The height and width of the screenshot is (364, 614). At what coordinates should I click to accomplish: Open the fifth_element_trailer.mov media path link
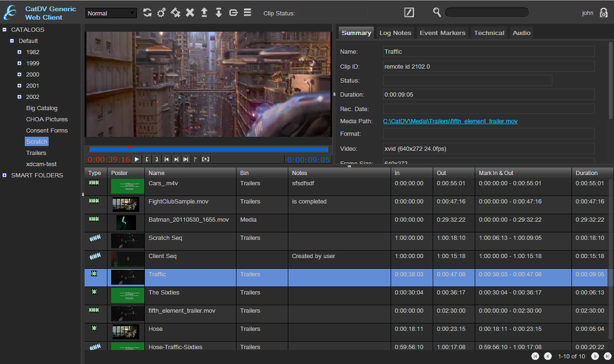(x=450, y=121)
